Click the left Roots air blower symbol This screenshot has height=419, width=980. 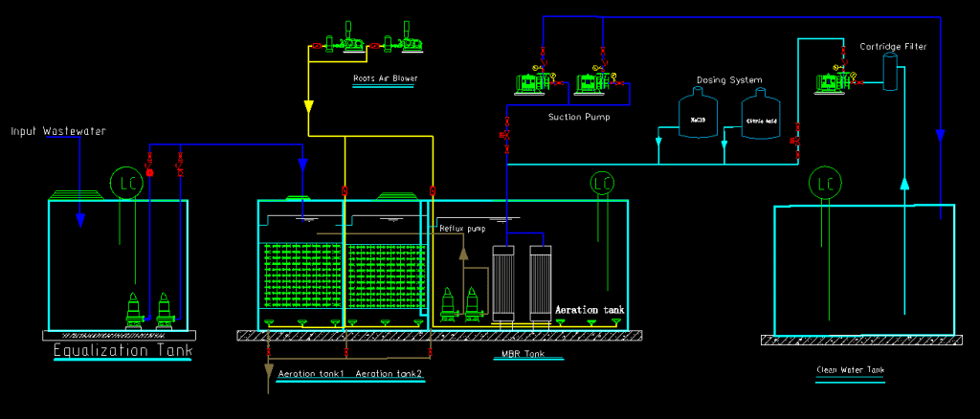pyautogui.click(x=345, y=43)
